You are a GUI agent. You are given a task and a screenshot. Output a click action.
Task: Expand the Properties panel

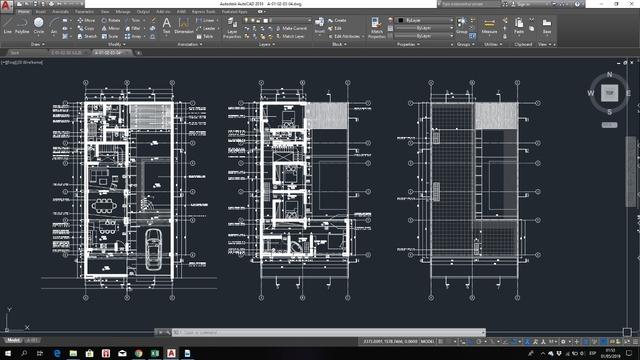[408, 44]
